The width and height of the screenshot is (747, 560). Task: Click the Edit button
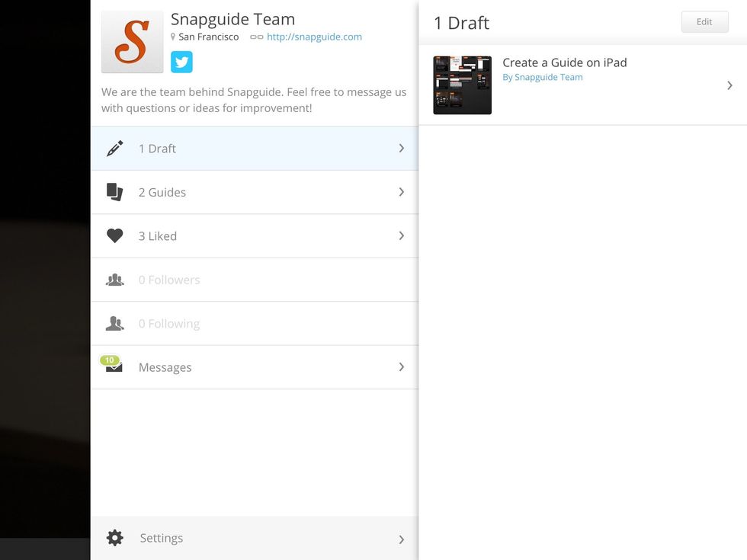704,21
